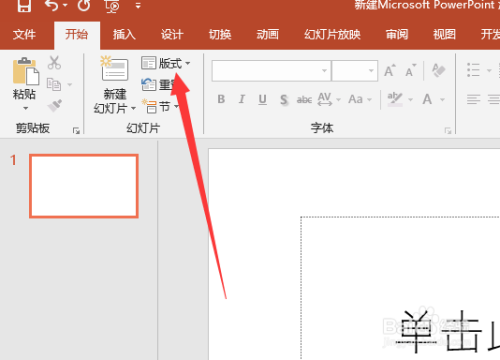
Task: Click the title placeholder on slide
Action: pyautogui.click(x=400, y=288)
